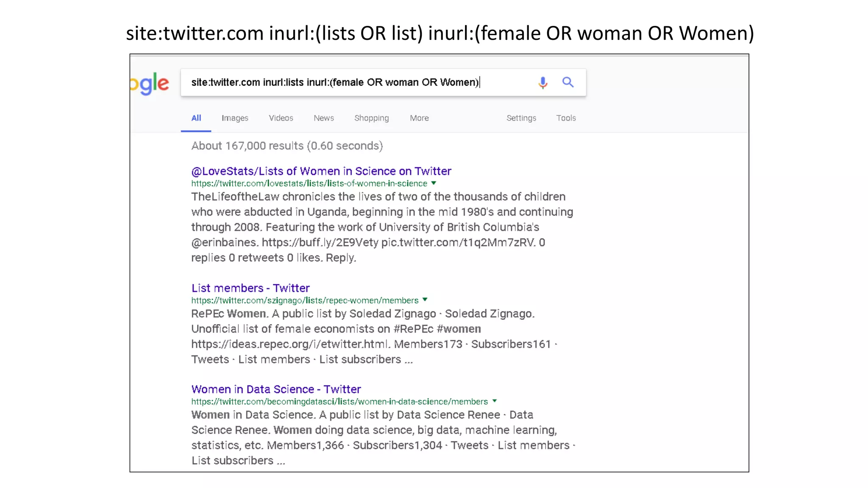Open the Settings menu
Image resolution: width=868 pixels, height=488 pixels.
pos(521,118)
